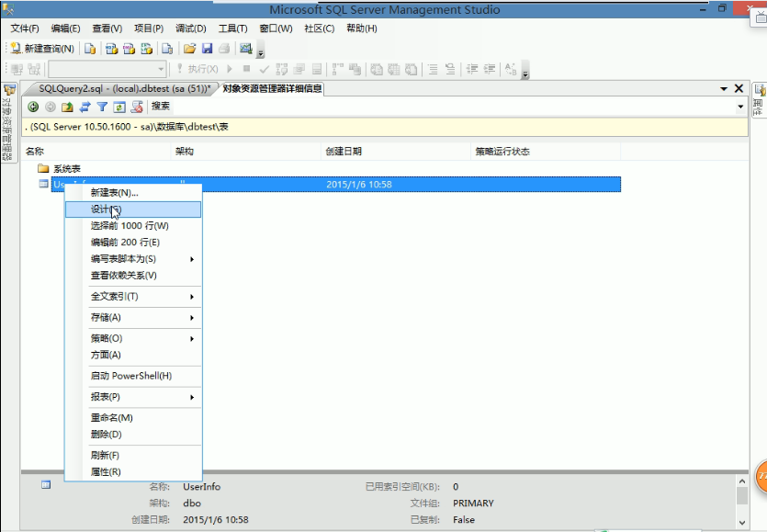Click the Activity Monitor toolbar icon
The width and height of the screenshot is (767, 532).
245,49
